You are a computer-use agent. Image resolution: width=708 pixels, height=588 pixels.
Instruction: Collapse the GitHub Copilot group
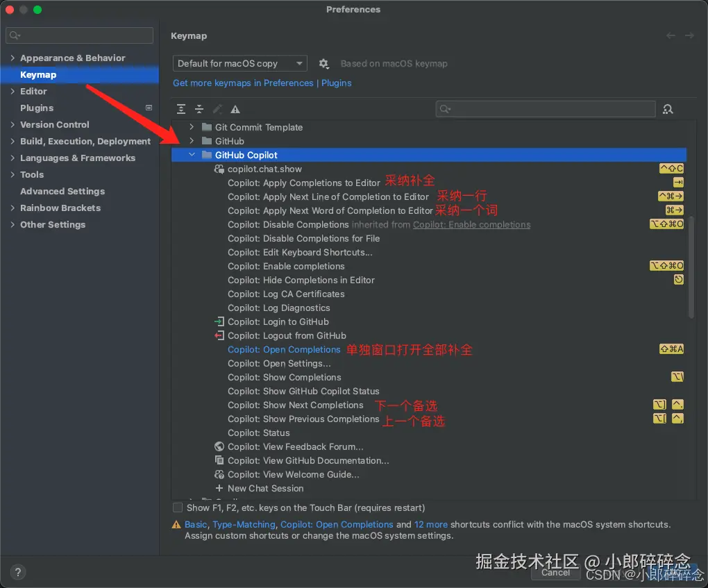coord(192,155)
